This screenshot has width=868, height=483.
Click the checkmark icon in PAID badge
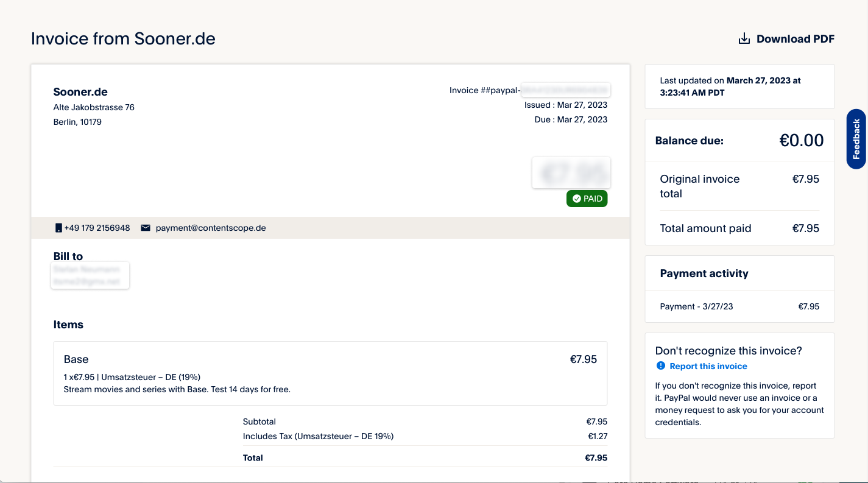click(x=577, y=199)
